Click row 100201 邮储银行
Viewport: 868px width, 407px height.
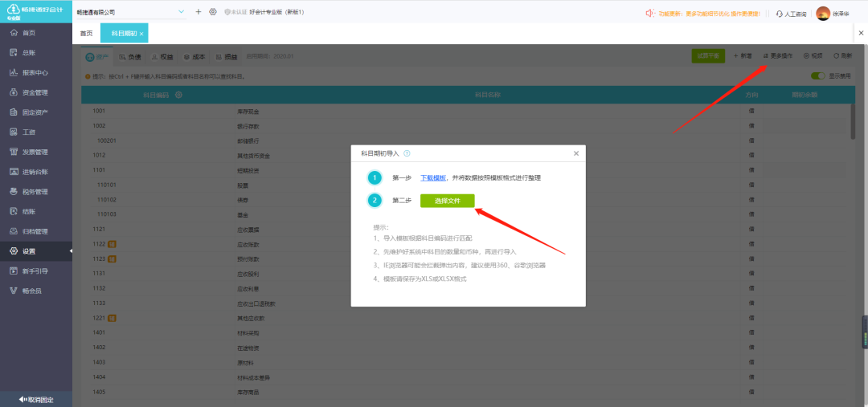click(465, 140)
